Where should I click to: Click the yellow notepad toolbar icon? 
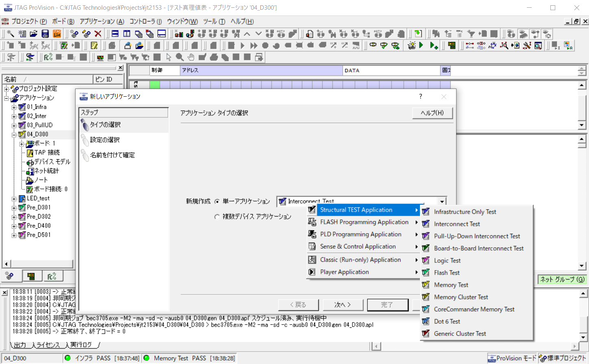94,45
